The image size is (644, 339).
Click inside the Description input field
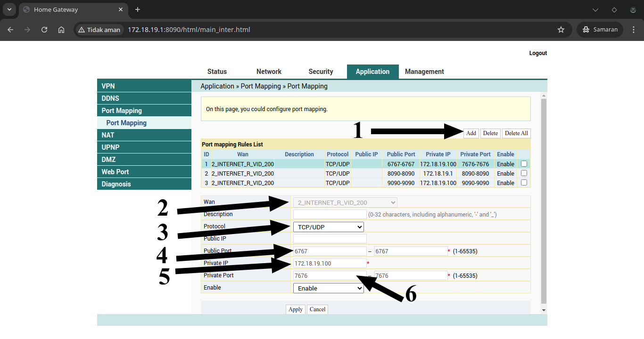pos(330,214)
